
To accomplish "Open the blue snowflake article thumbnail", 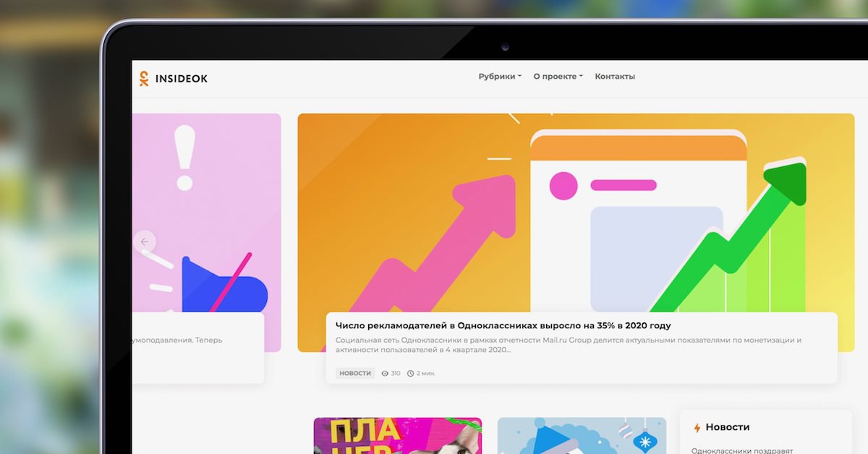I will [x=582, y=436].
